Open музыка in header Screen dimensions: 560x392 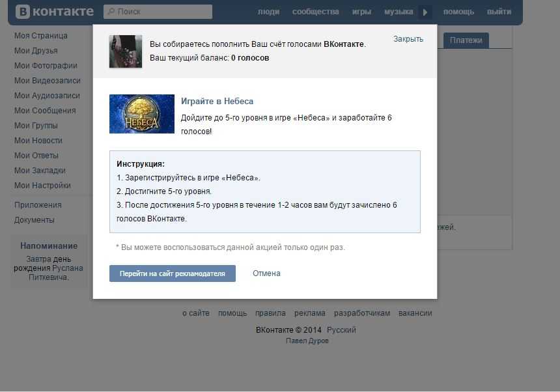(x=398, y=12)
